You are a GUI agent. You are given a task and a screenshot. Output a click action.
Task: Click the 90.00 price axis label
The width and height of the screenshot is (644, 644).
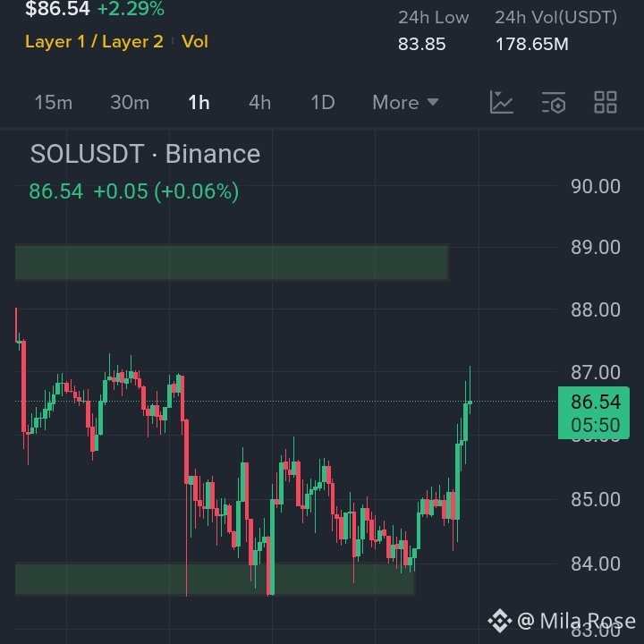[596, 186]
